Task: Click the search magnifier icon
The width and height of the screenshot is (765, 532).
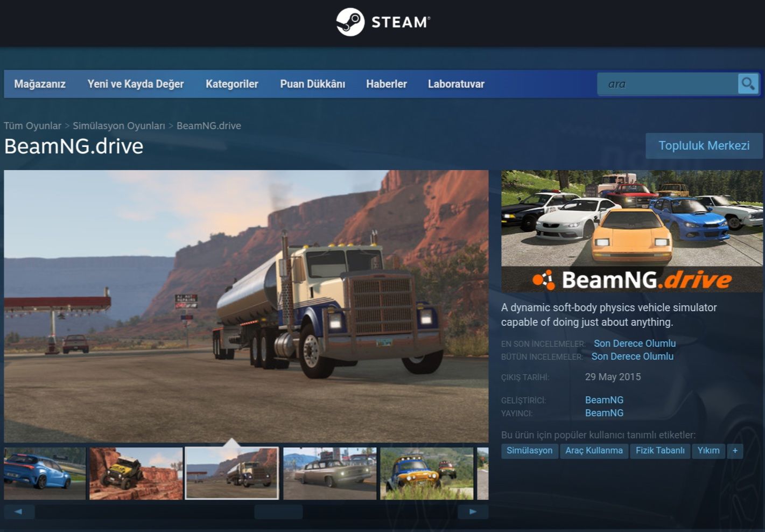Action: (x=748, y=83)
